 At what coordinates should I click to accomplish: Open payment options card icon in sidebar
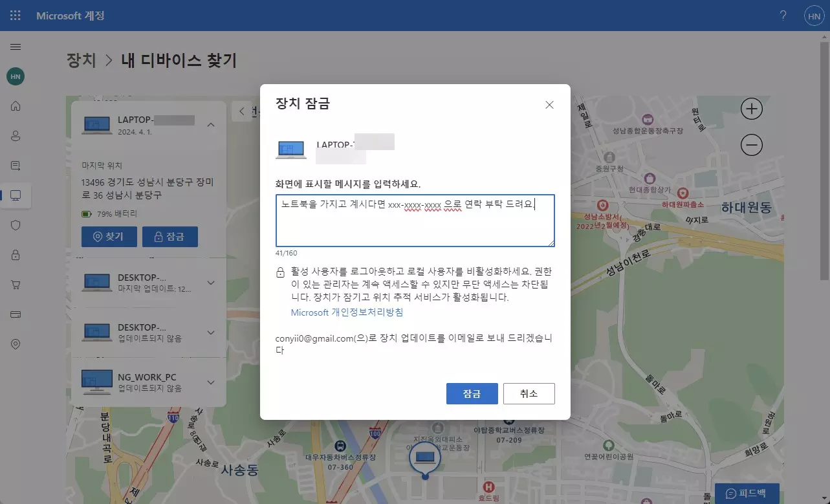pyautogui.click(x=16, y=314)
